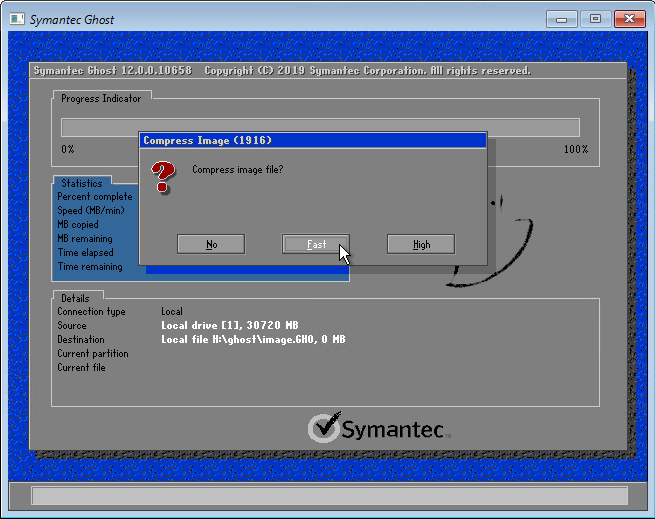This screenshot has width=655, height=519.
Task: Select High compression for the image
Action: click(x=421, y=244)
